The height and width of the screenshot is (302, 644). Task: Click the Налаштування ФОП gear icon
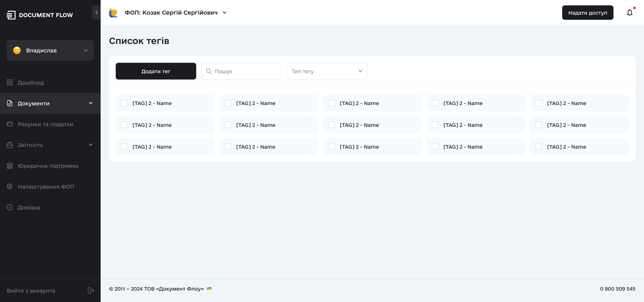coord(10,187)
